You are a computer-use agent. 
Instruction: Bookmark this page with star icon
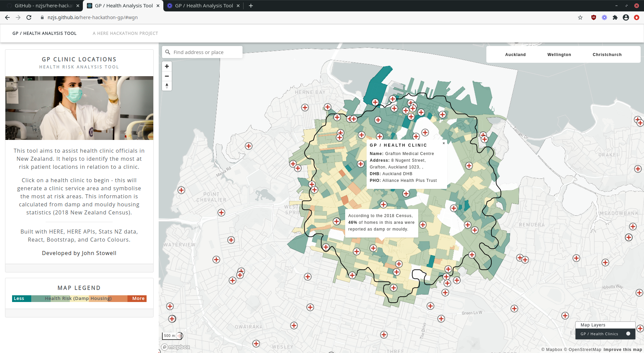coord(580,17)
